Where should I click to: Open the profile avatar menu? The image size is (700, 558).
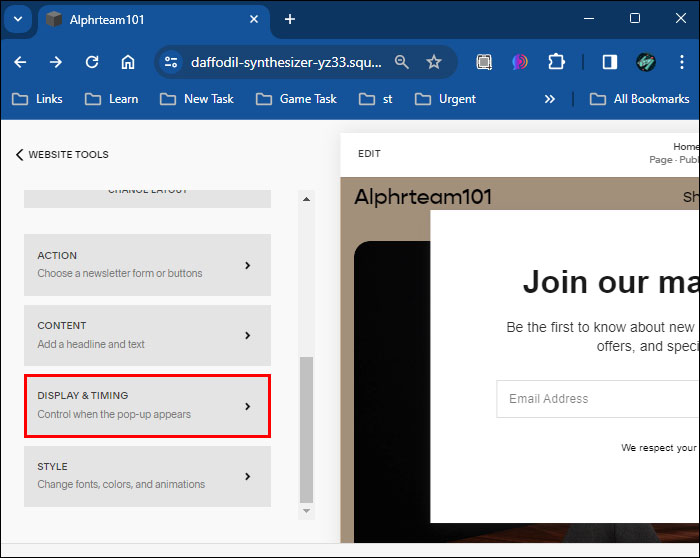[x=646, y=62]
